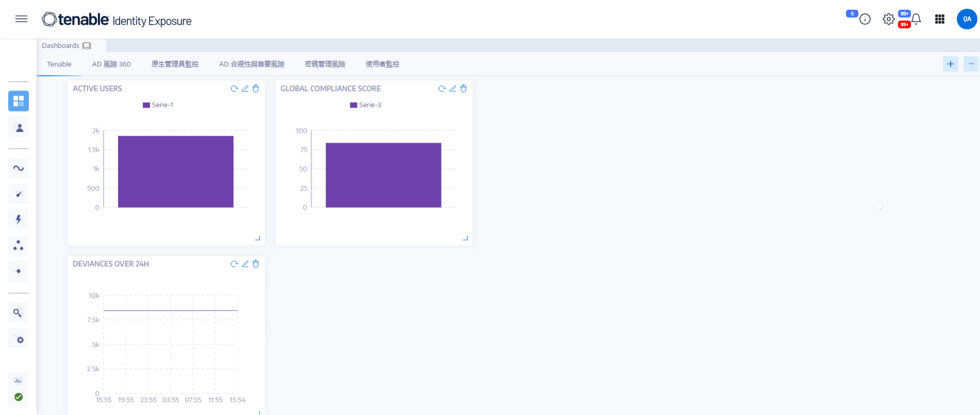
Task: Open the notifications bell
Action: [916, 20]
